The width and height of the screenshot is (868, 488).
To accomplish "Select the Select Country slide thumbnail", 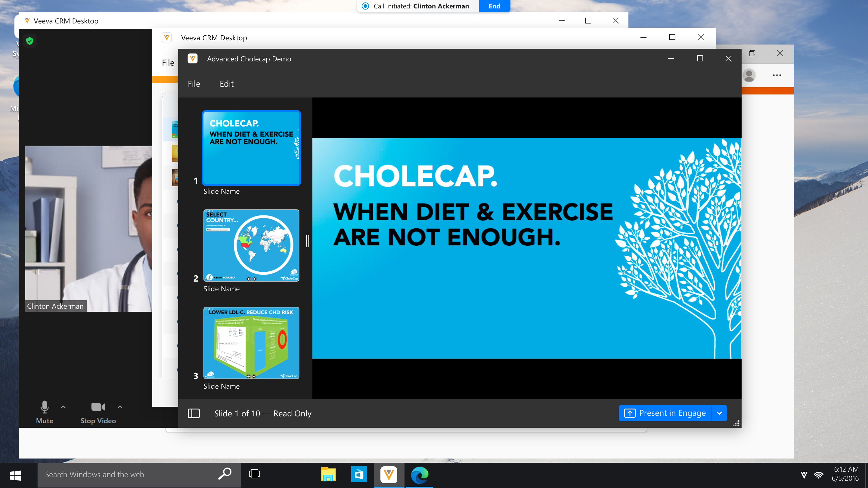I will point(251,245).
